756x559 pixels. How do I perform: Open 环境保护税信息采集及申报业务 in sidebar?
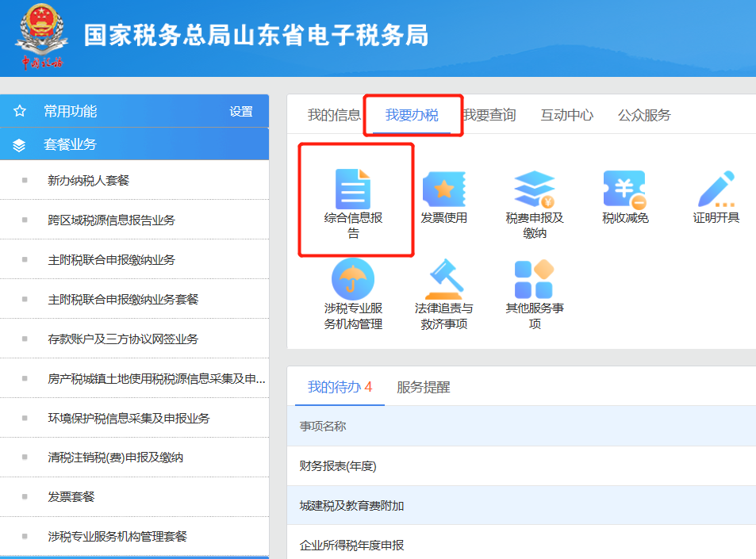[x=135, y=418]
